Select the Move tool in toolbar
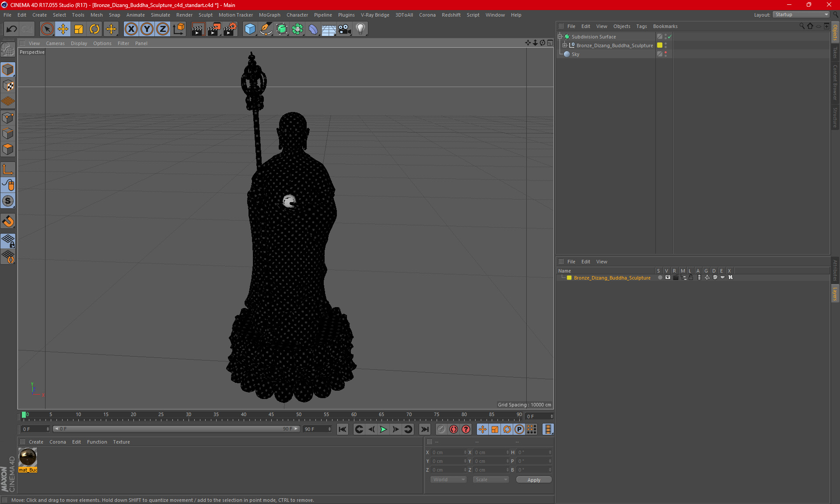Viewport: 840px width, 504px height. click(x=63, y=29)
